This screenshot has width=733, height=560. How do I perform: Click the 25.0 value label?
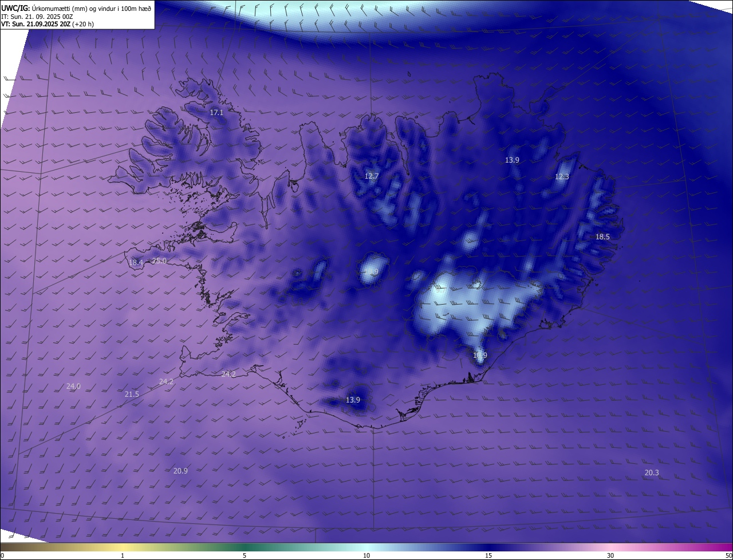[x=159, y=261]
